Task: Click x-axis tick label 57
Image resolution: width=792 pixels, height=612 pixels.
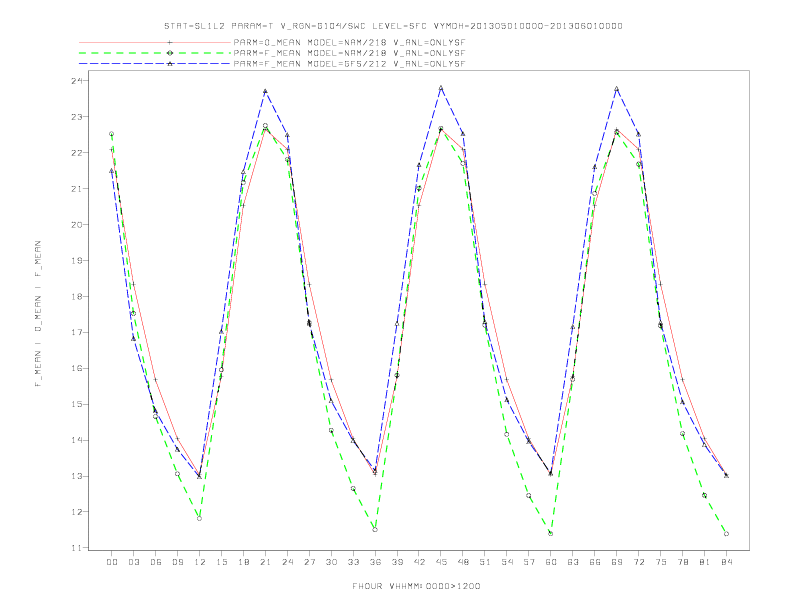Action: pyautogui.click(x=529, y=562)
